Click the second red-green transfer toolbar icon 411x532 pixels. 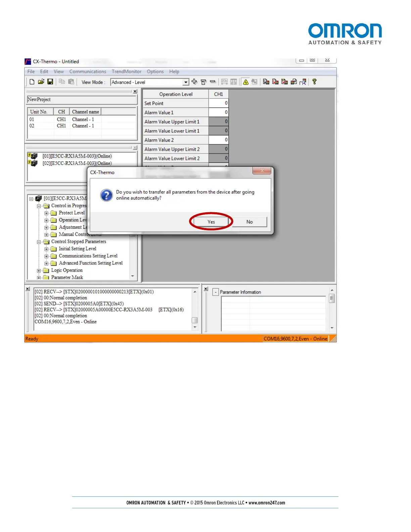coord(275,82)
